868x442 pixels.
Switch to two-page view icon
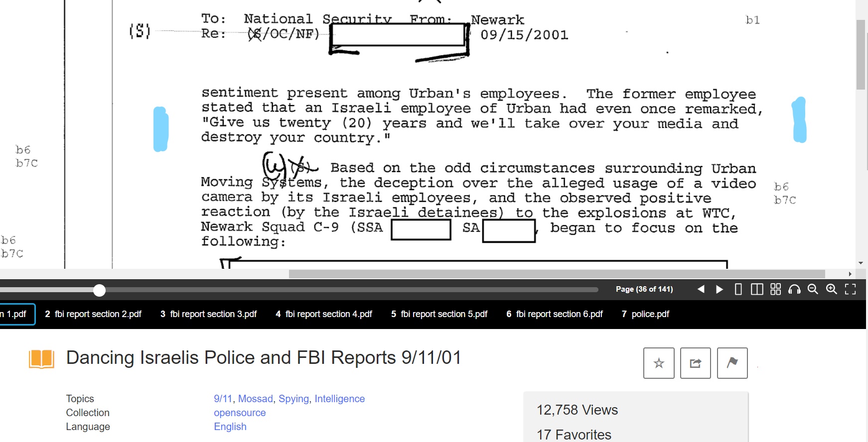tap(757, 289)
